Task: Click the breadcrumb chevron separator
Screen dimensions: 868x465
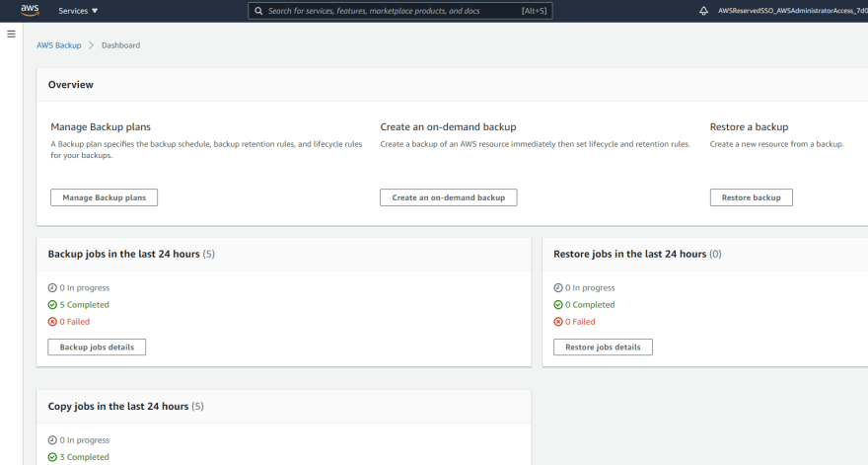Action: point(92,45)
